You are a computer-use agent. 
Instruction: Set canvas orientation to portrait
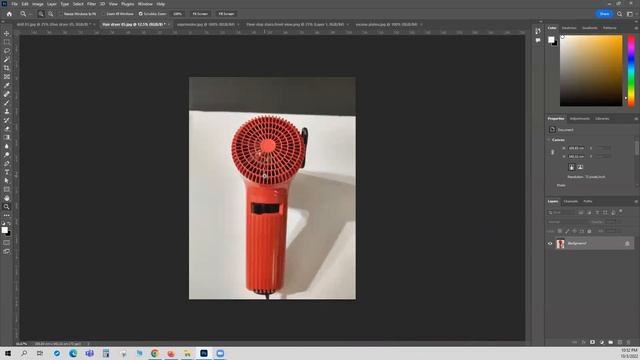[x=571, y=167]
